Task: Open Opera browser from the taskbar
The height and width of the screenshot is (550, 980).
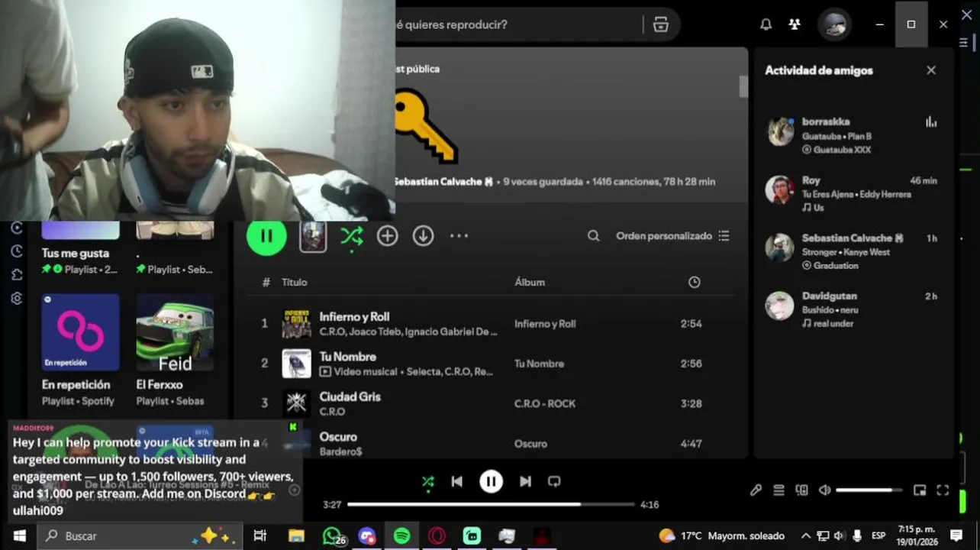Action: (x=437, y=536)
